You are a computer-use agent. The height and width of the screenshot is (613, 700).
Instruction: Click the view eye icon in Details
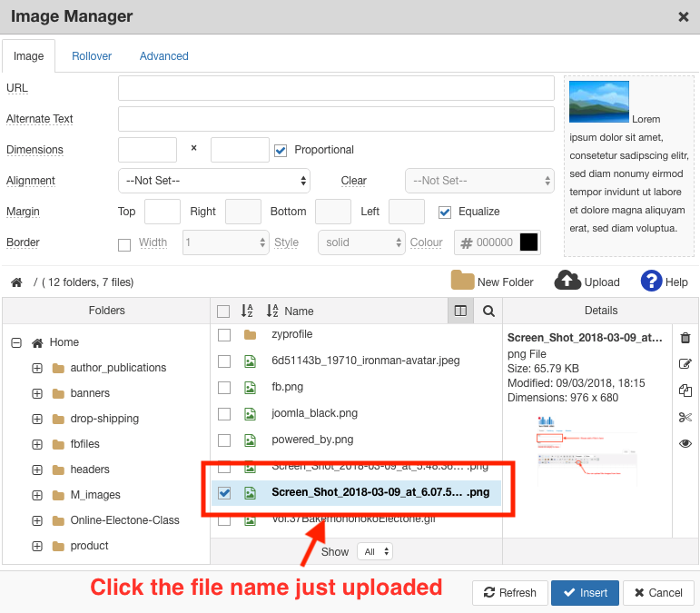(685, 443)
